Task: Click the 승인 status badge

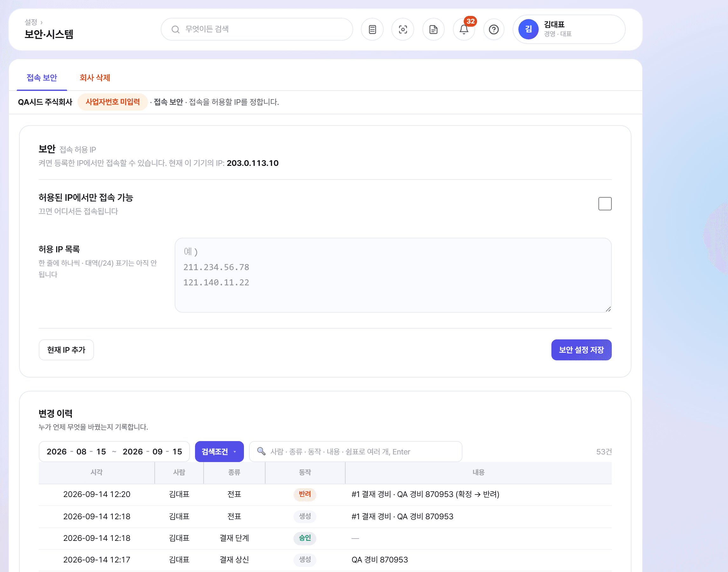Action: pos(305,538)
